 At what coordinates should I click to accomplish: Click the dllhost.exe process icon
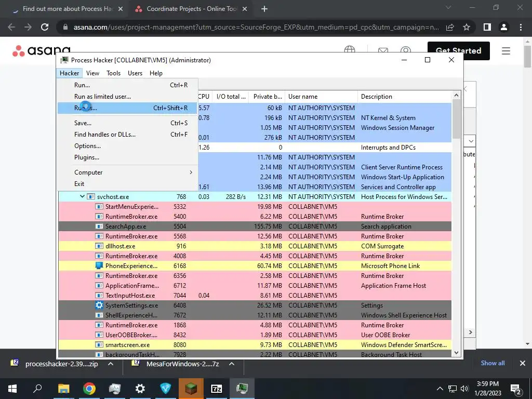[x=99, y=246]
